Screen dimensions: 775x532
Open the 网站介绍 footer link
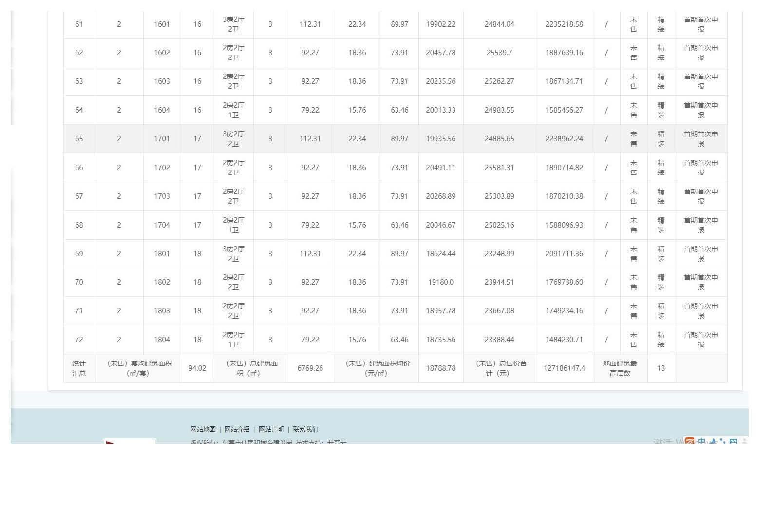click(237, 429)
